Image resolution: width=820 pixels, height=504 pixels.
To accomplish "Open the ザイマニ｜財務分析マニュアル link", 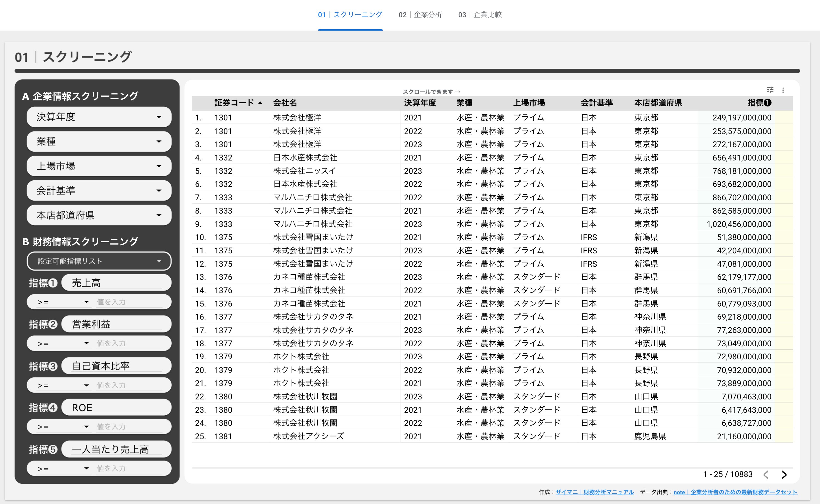I will click(x=594, y=492).
